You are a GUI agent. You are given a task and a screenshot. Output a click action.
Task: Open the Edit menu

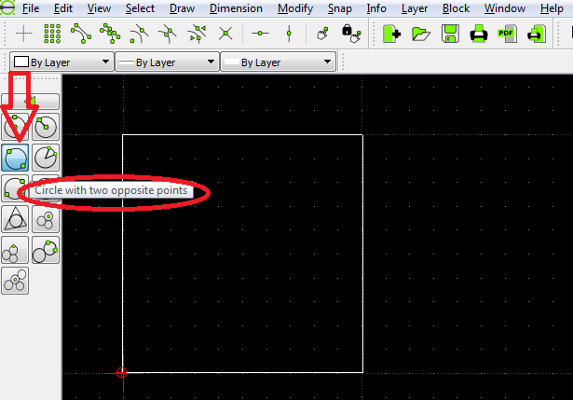(63, 8)
